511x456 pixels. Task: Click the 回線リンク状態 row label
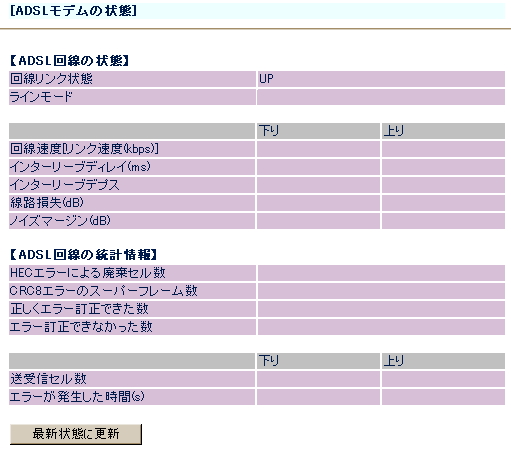[51, 79]
